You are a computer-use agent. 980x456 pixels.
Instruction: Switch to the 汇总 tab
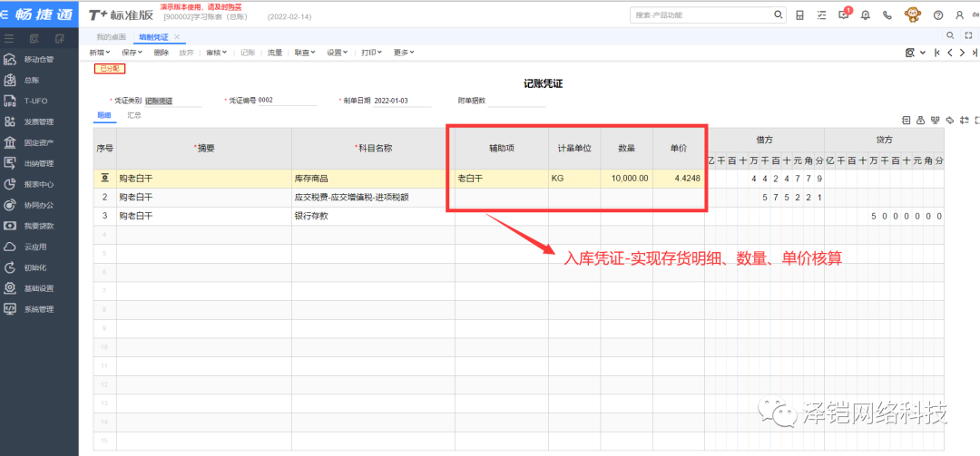pos(133,116)
